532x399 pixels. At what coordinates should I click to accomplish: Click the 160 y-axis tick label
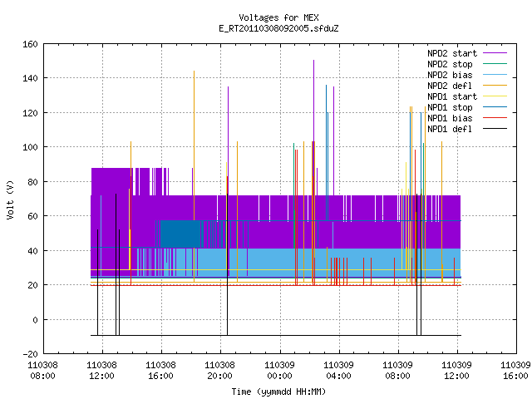pyautogui.click(x=30, y=44)
